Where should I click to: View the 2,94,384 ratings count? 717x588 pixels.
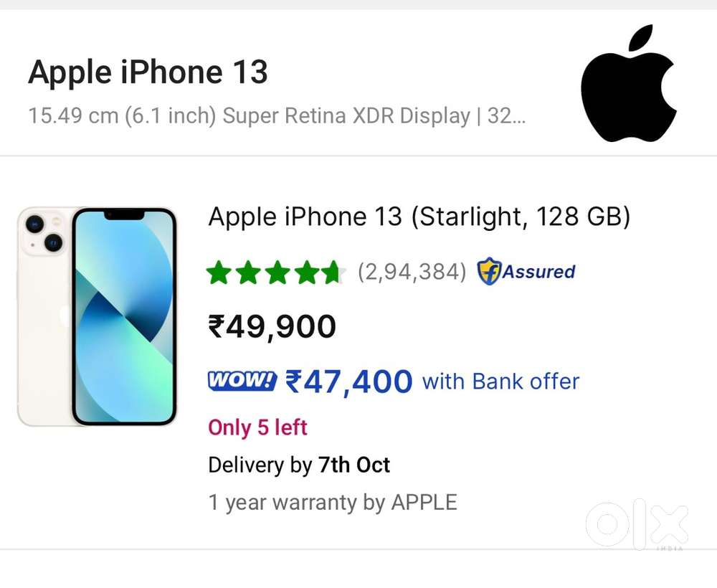point(412,272)
